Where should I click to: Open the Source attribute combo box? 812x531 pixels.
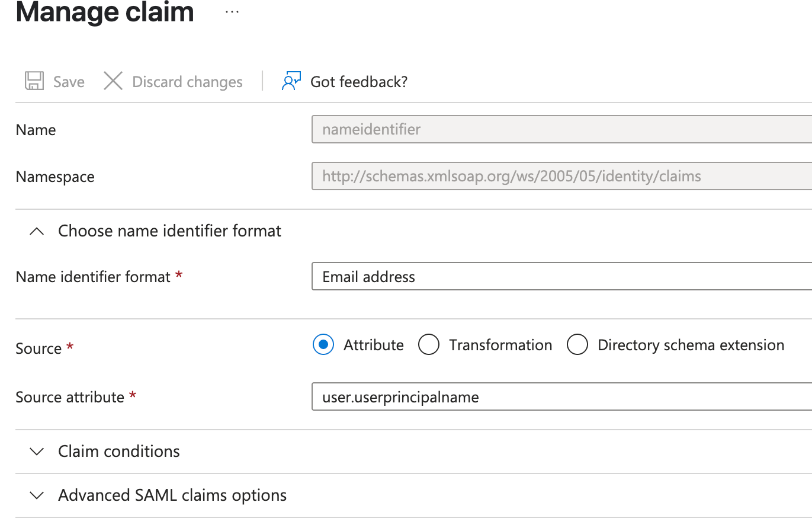(560, 397)
